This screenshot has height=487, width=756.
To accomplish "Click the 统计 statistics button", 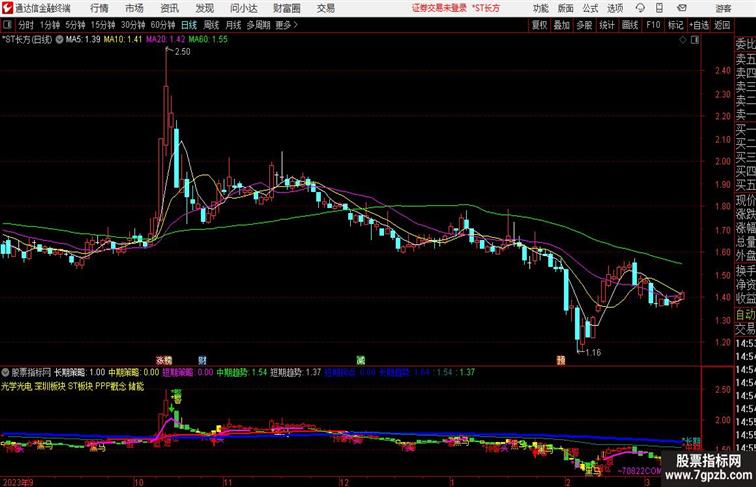I will point(607,25).
